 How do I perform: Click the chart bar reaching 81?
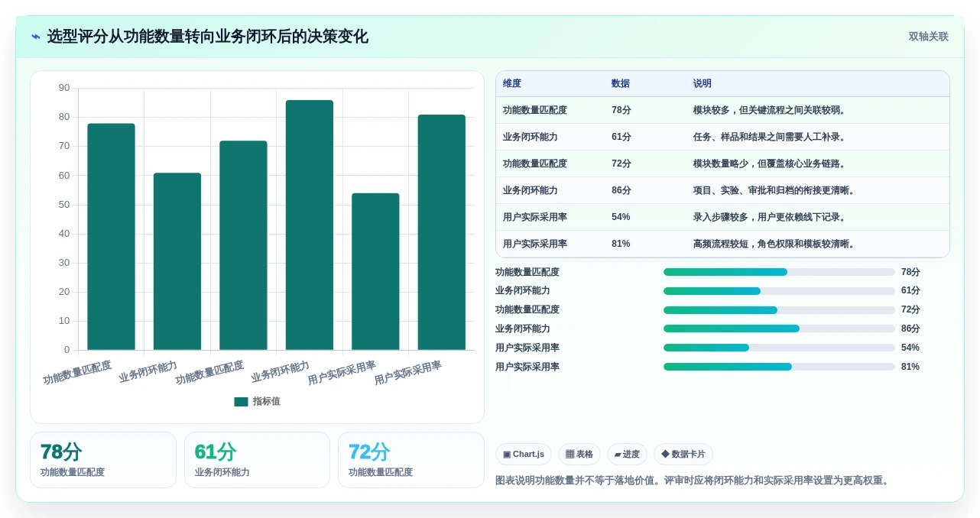tap(441, 232)
